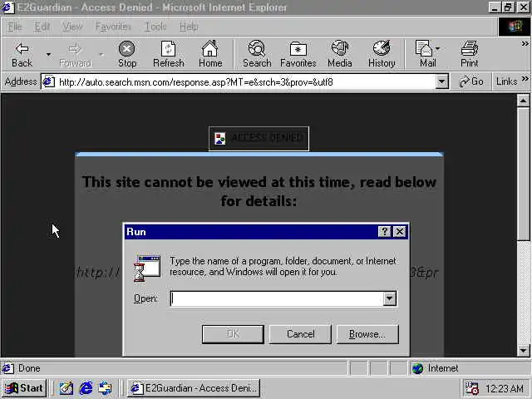This screenshot has height=399, width=532.
Task: Open the Mail dropdown arrow
Action: coord(438,48)
